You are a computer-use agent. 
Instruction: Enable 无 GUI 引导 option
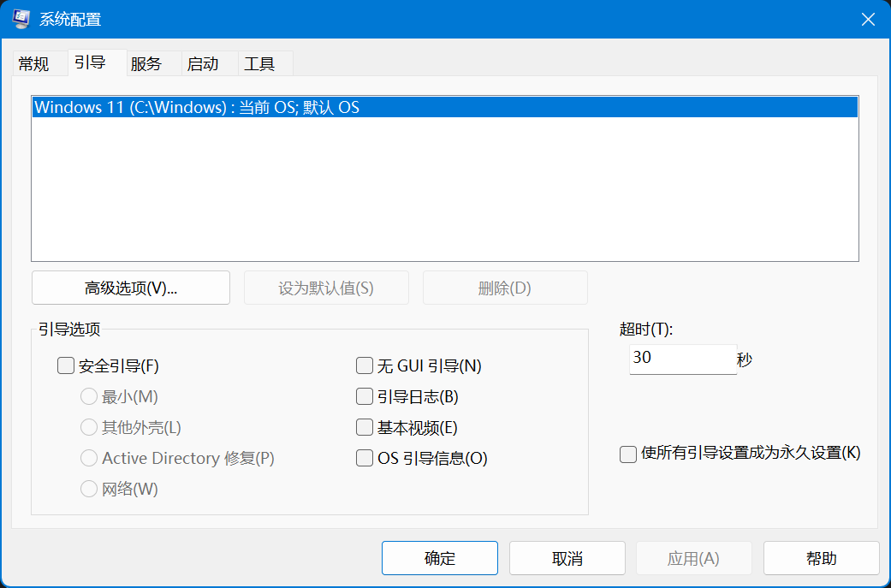tap(364, 365)
